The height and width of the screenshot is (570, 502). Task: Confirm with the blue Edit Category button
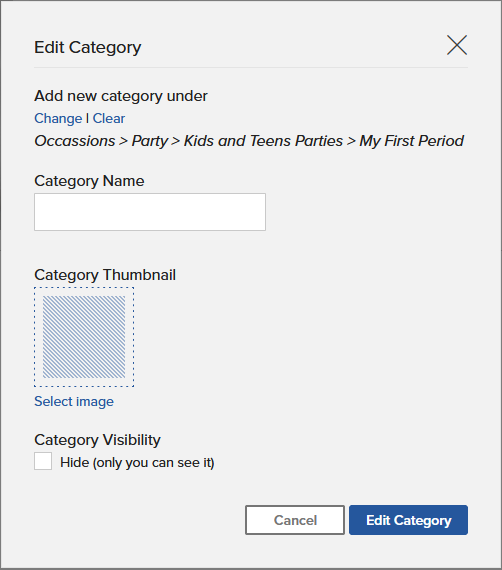[x=408, y=520]
